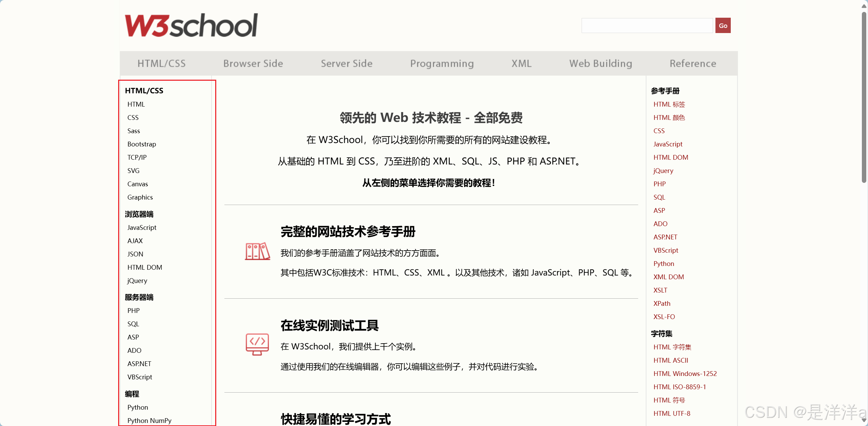Open the JavaScript reference in right sidebar

pyautogui.click(x=668, y=144)
